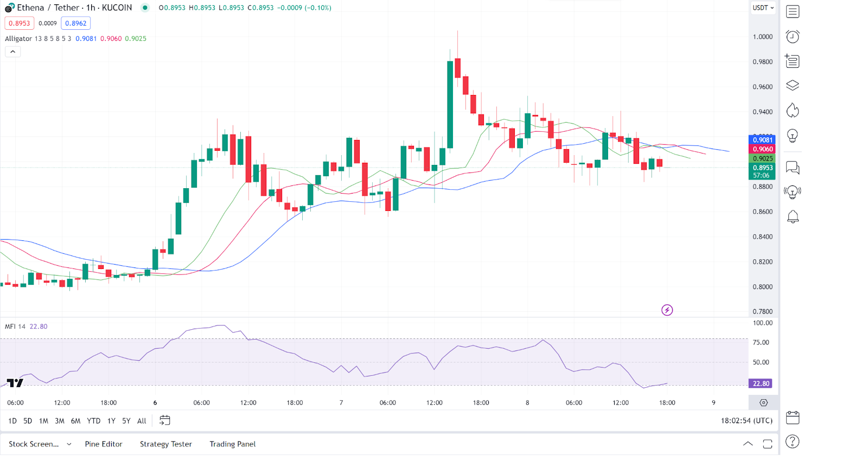Image resolution: width=868 pixels, height=461 pixels.
Task: Click the 0.8953 current price countdown label
Action: pos(762,171)
